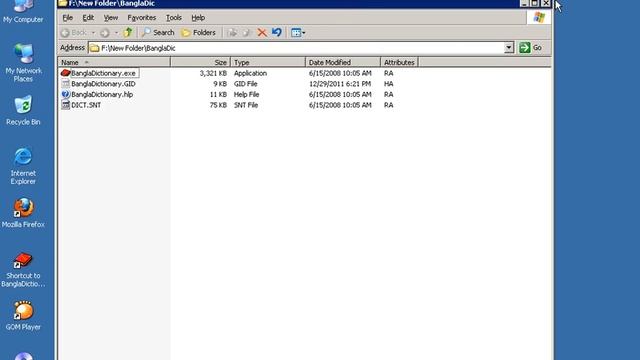Launch Mozilla Firefox desktop shortcut
Image resolution: width=640 pixels, height=360 pixels.
23,213
